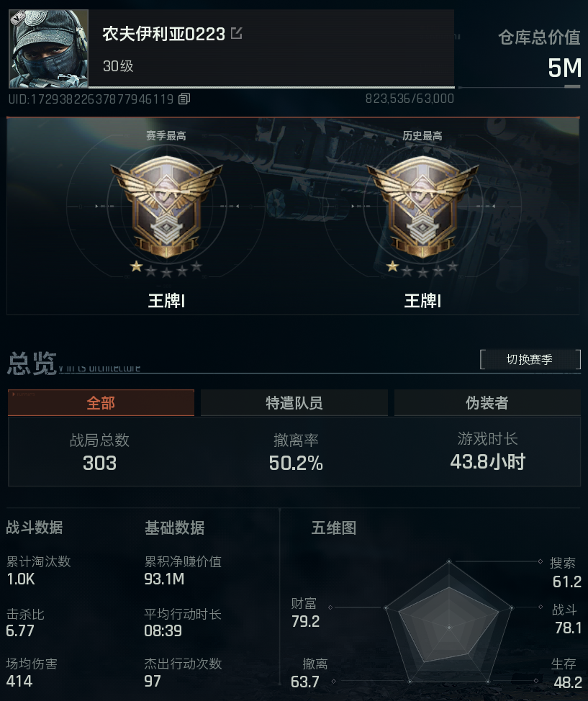Select the 搜索 61.2 radar label
Image resolution: width=588 pixels, height=701 pixels.
coord(565,572)
